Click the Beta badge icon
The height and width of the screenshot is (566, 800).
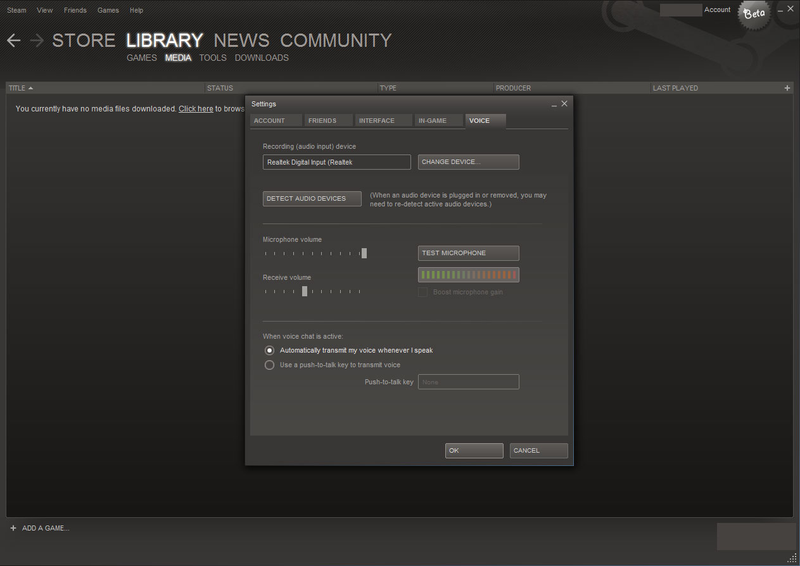(x=754, y=14)
